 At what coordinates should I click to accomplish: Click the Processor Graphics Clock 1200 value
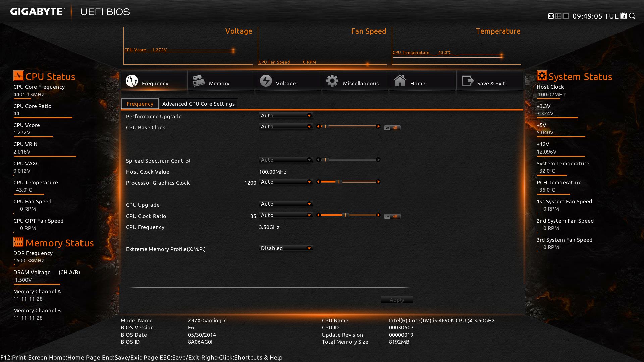[x=250, y=183]
